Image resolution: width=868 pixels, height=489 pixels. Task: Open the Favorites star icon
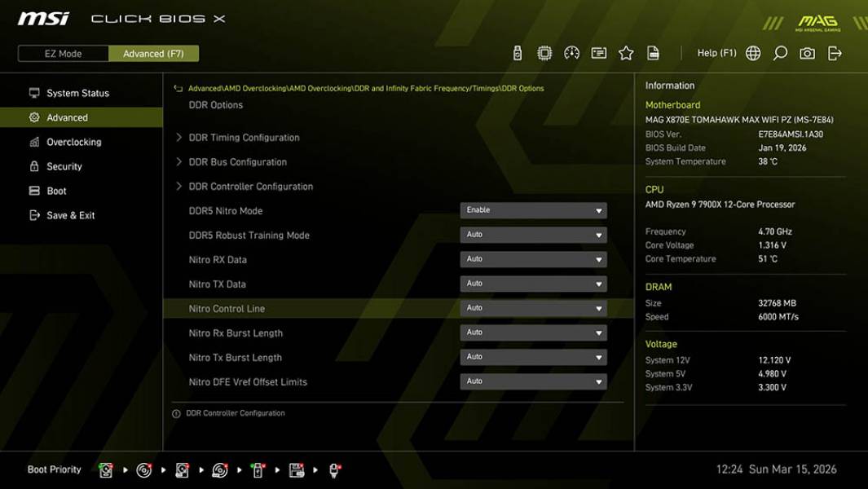pos(626,52)
